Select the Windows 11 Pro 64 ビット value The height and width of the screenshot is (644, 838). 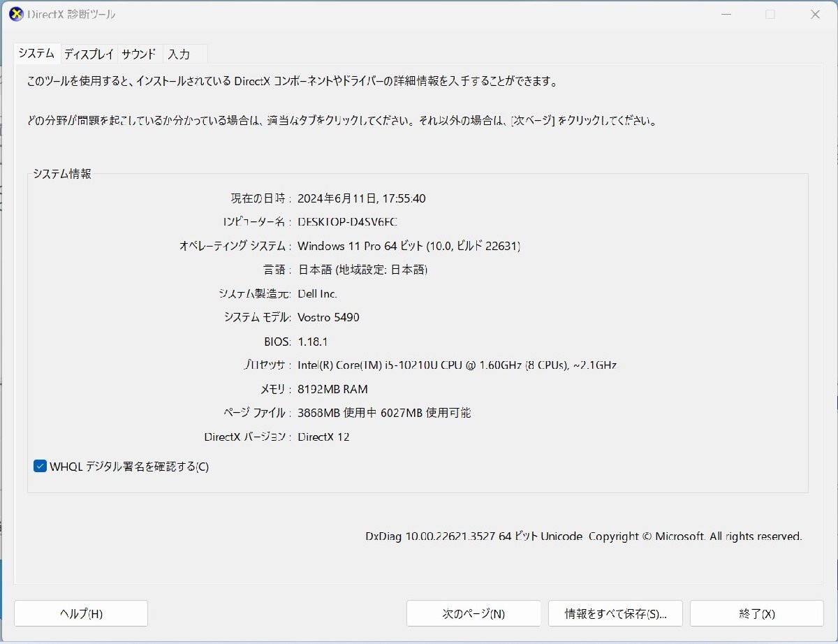coord(409,246)
